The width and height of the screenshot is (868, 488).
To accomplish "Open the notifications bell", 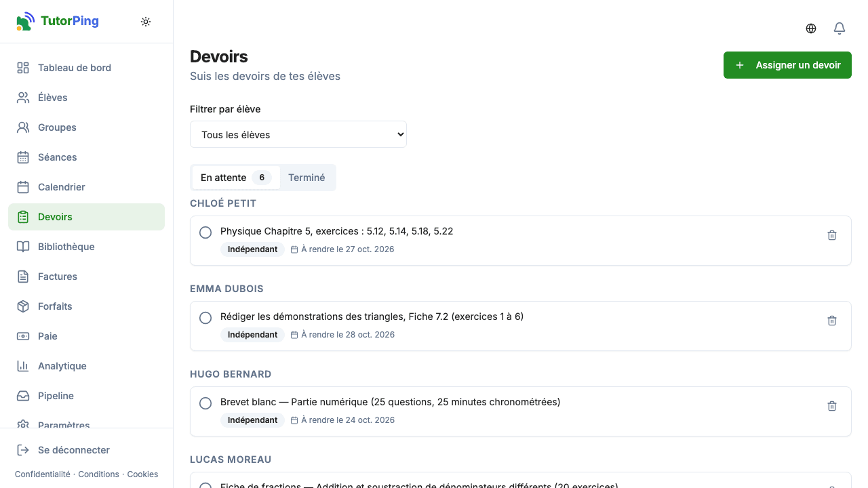I will [840, 28].
